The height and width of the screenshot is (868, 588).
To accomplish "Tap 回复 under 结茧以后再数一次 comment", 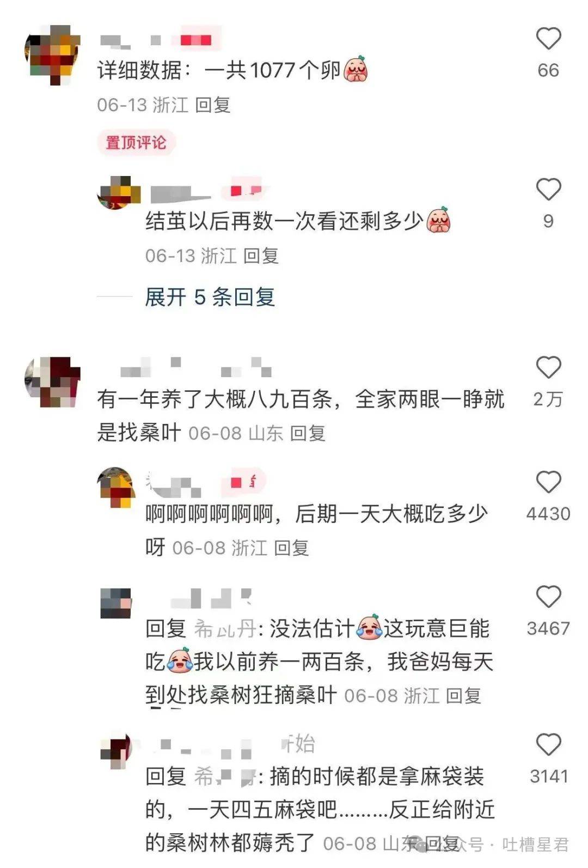I will [261, 256].
